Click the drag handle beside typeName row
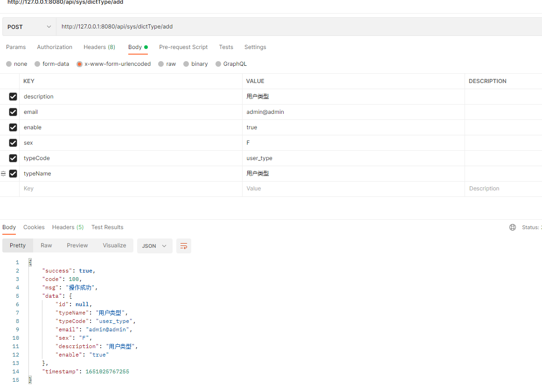This screenshot has width=542, height=392. pos(3,174)
